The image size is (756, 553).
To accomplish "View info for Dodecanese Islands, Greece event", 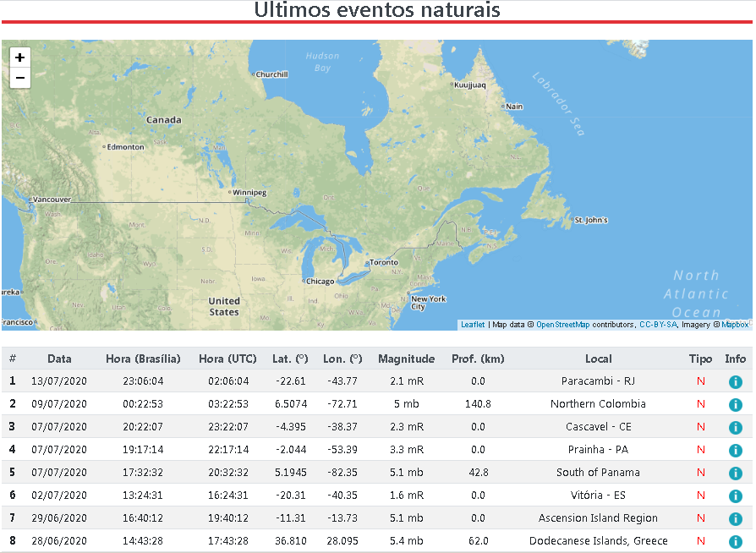I will [735, 541].
